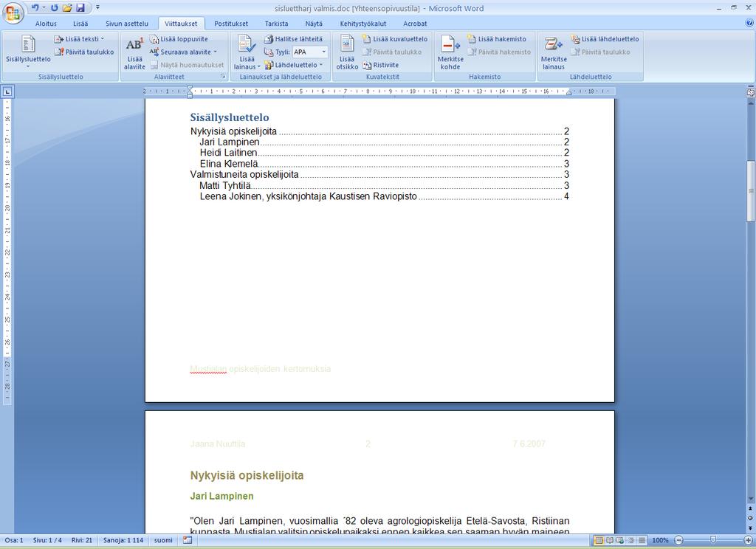
Task: Click the zoom out minus button
Action: [678, 540]
